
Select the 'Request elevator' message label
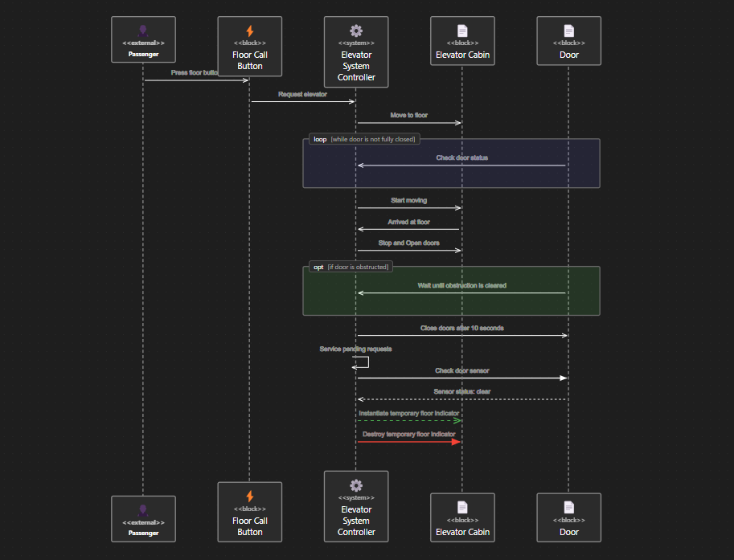(x=302, y=94)
